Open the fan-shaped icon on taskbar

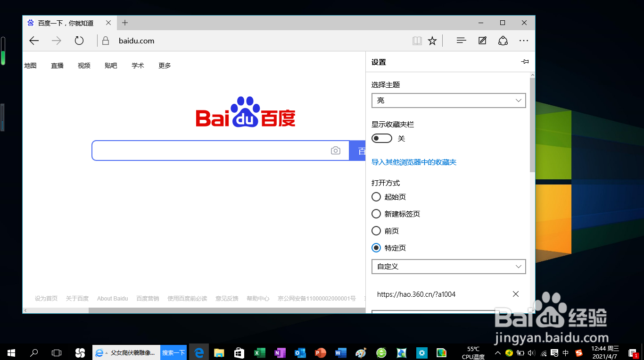pos(80,352)
